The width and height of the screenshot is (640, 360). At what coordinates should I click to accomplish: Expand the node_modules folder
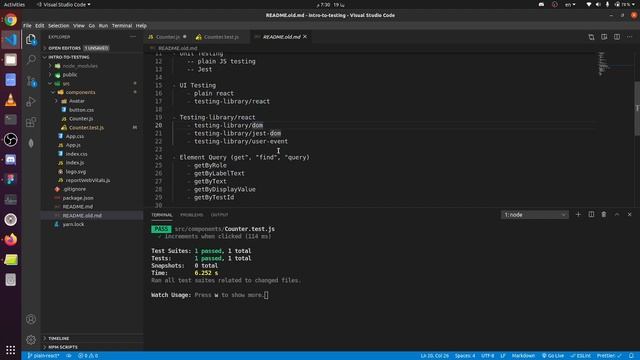(x=80, y=66)
